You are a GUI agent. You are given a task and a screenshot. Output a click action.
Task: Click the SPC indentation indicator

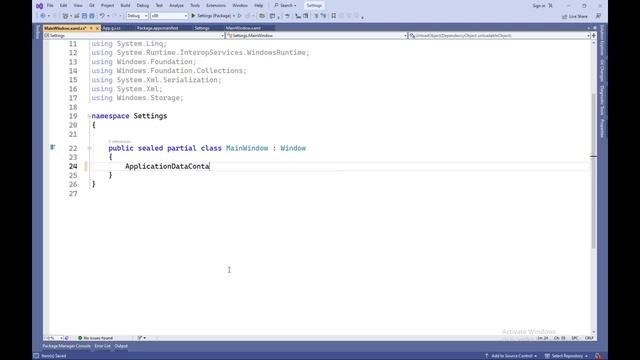point(575,338)
